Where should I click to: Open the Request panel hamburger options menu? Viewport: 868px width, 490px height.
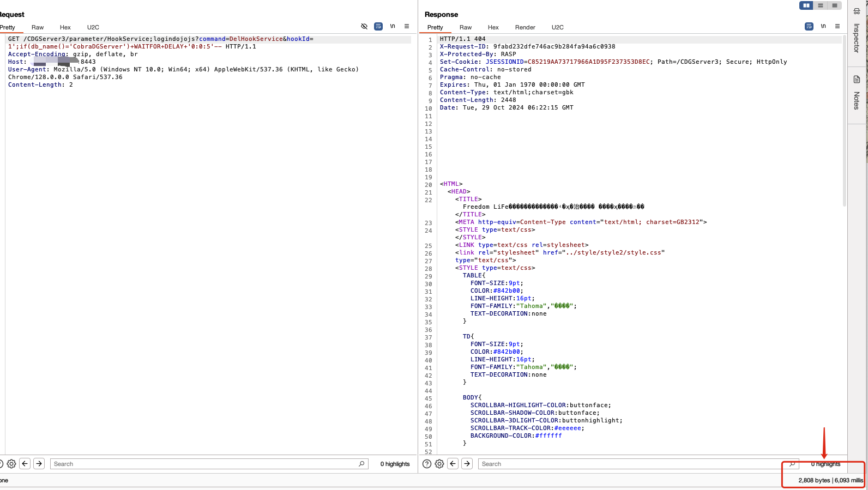(x=407, y=26)
